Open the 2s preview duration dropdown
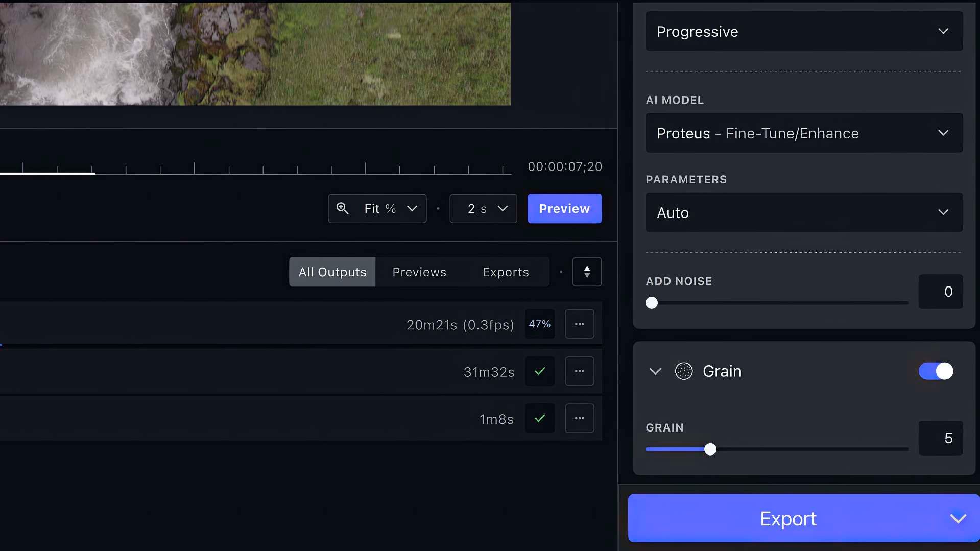Screen dimensions: 980x551 coord(483,208)
